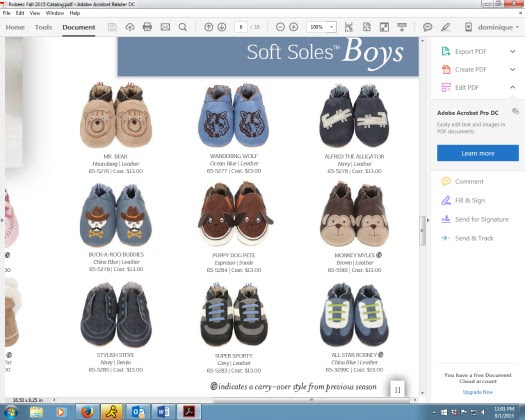The image size is (525, 420).
Task: Click the Comment tool icon
Action: [x=446, y=182]
